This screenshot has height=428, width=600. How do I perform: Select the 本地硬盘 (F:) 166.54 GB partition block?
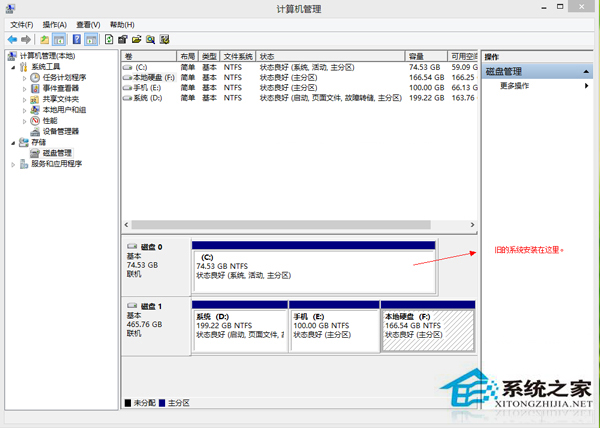428,326
